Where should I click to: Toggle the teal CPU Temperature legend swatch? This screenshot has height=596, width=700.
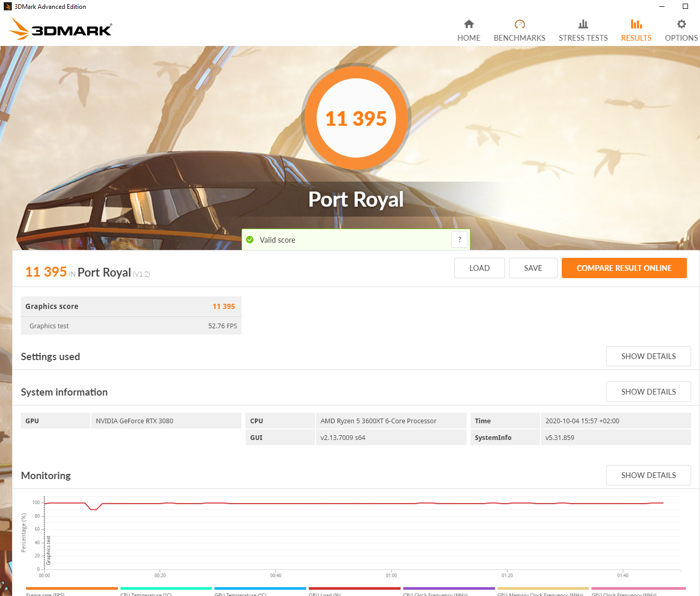coord(166,588)
